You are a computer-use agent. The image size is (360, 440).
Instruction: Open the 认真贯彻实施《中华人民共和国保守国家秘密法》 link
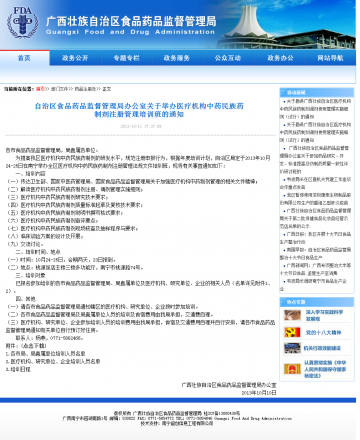[x=325, y=369]
